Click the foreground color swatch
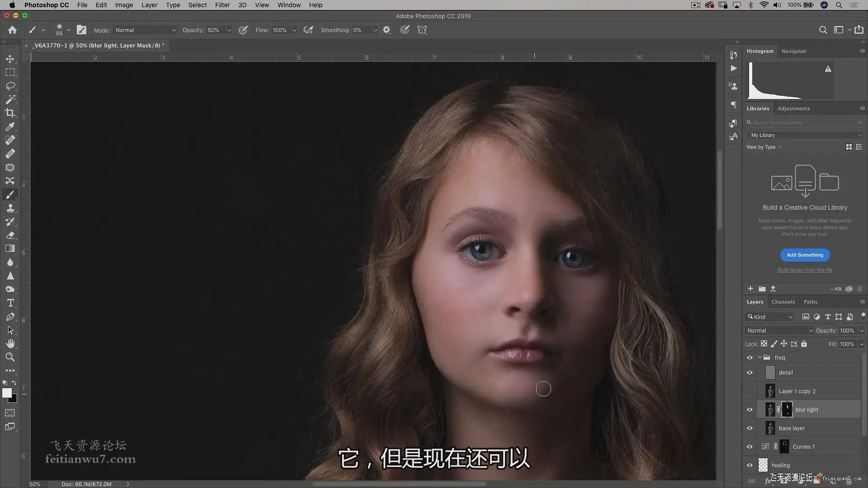 7,393
